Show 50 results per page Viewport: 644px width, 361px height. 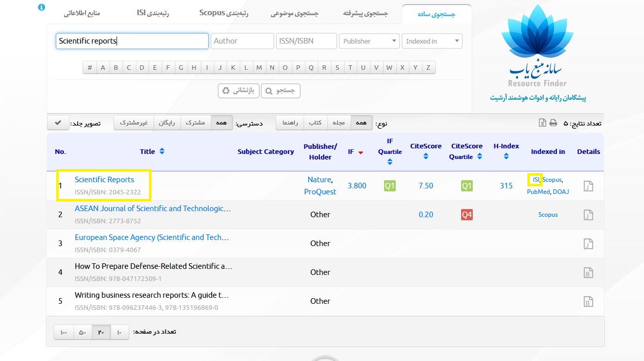[83, 332]
